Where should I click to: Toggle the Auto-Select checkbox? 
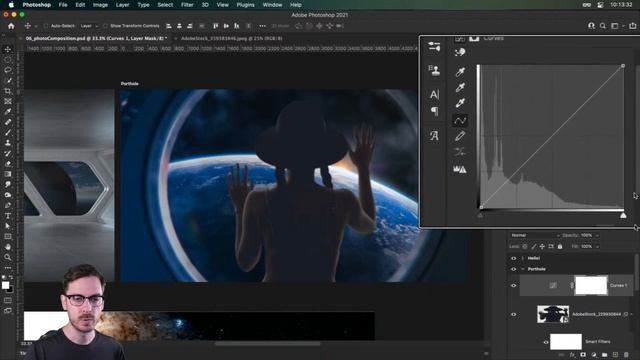[46, 26]
